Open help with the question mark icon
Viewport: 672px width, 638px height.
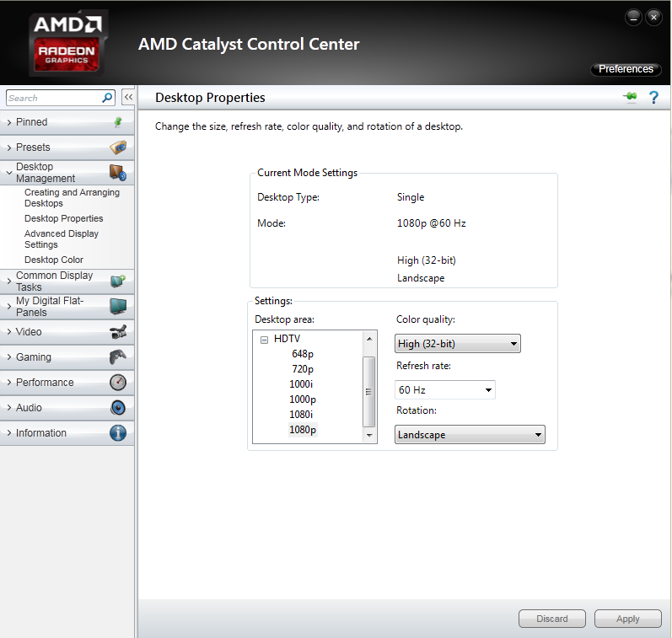point(653,97)
